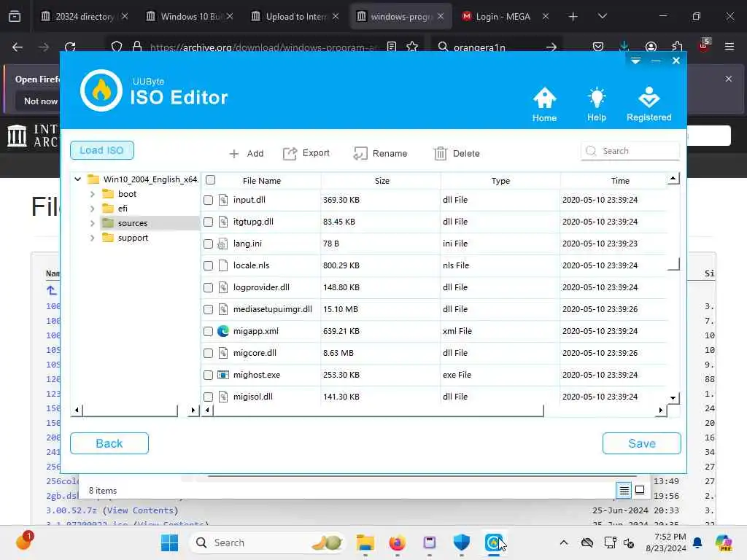Open File Explorer from the taskbar

(365, 542)
